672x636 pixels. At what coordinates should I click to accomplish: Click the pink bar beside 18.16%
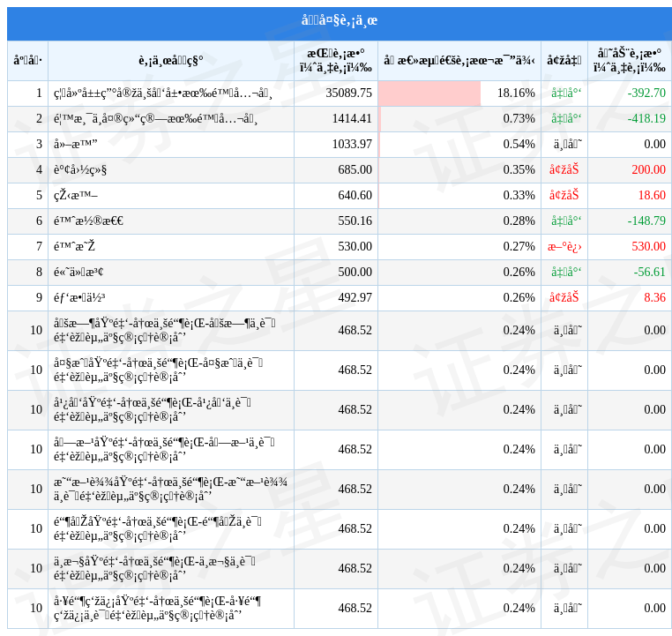pos(429,94)
